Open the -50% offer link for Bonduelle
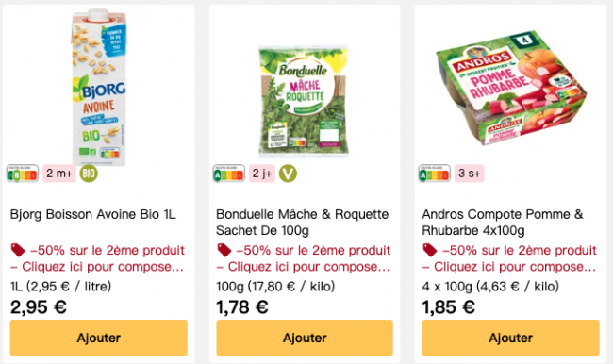The height and width of the screenshot is (364, 613). coord(304,258)
